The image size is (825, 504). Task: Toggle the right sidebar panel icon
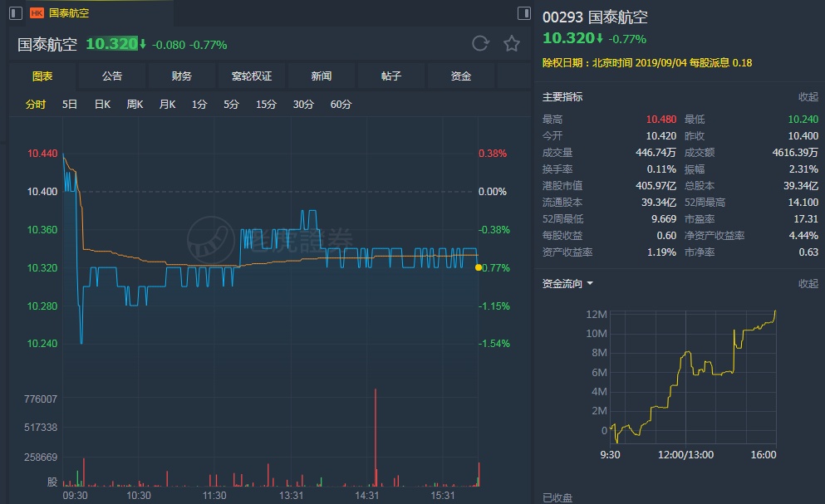pos(523,13)
